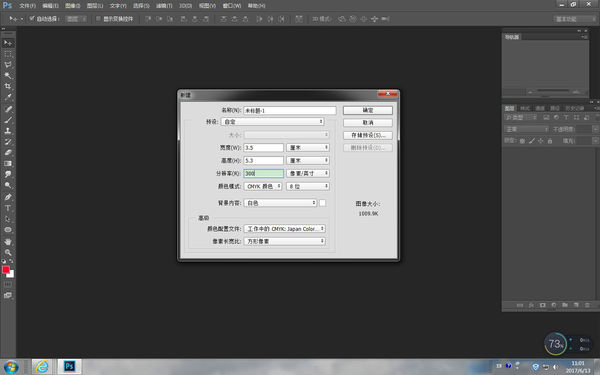The width and height of the screenshot is (600, 375).
Task: Click the 宽度 width input field
Action: pyautogui.click(x=264, y=147)
